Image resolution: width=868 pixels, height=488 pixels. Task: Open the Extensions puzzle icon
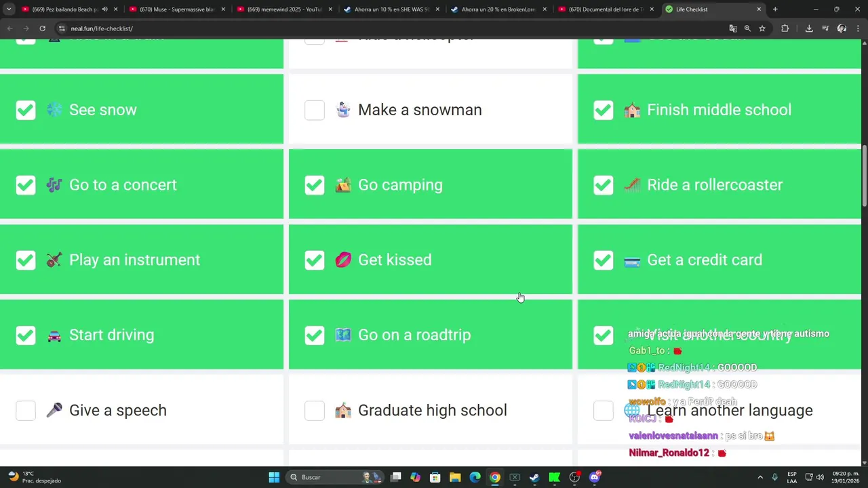(785, 28)
